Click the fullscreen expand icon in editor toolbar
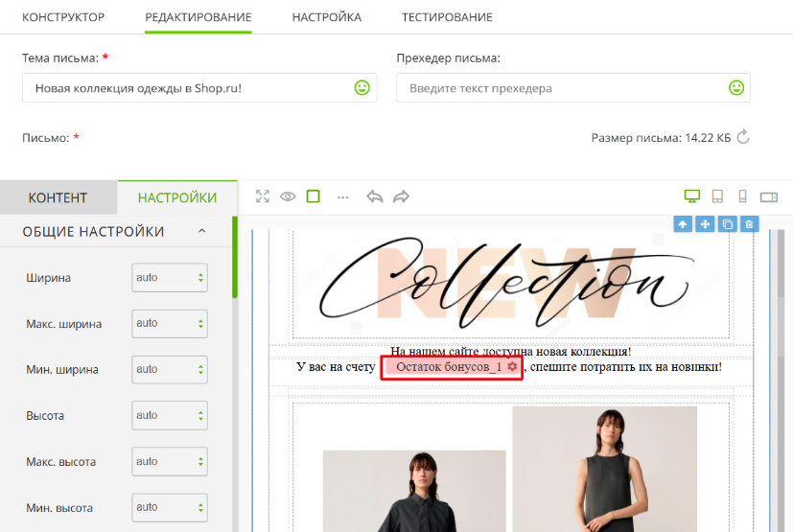Viewport: 793px width, 532px height. coord(263,197)
